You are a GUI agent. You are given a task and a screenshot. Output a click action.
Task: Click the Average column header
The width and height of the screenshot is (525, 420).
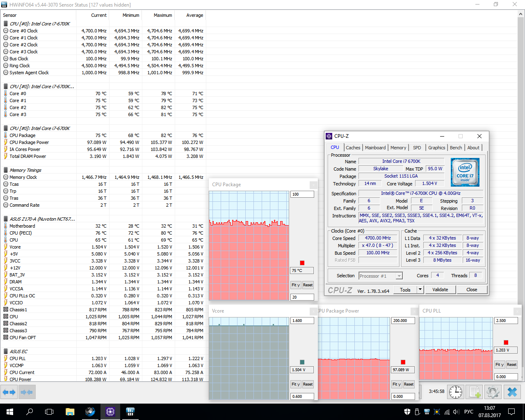[190, 15]
